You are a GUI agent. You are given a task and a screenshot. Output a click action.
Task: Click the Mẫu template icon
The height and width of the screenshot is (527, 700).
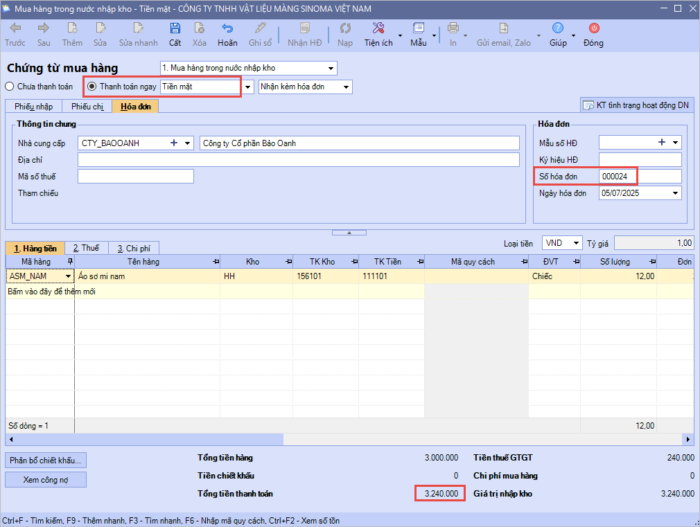tap(418, 30)
